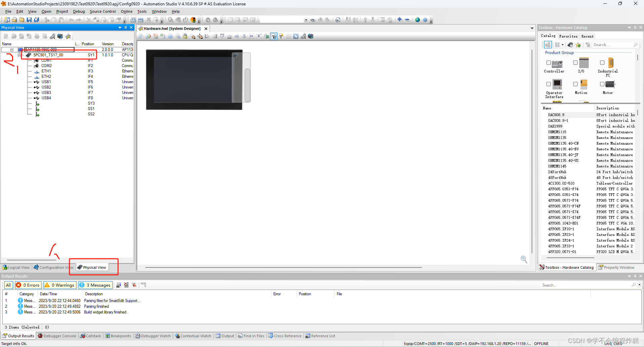Click the pencil edit icon in Physical View toolbar
Screen dimensions: 644x347
click(x=68, y=36)
